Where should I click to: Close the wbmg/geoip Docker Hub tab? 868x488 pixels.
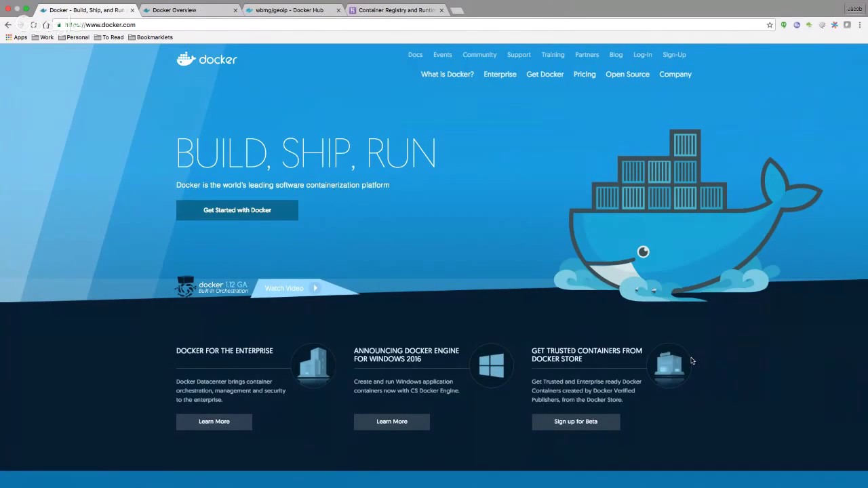pyautogui.click(x=338, y=10)
